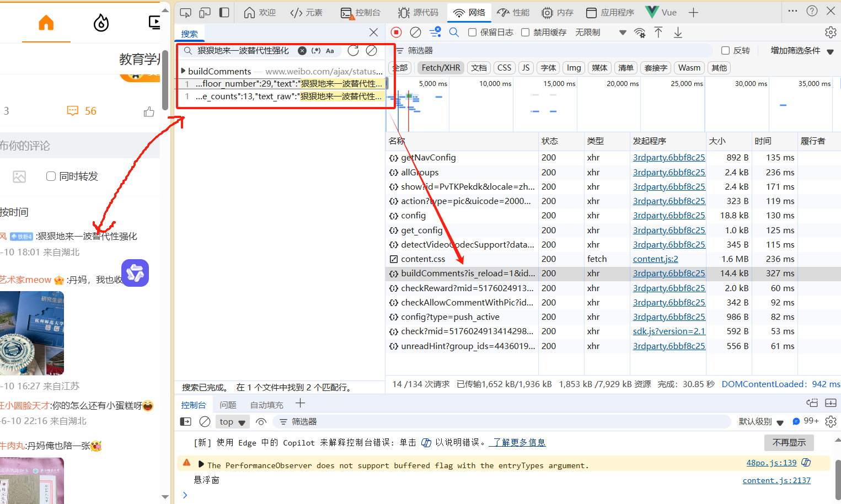Click the network timeline overview
This screenshot has height=504, width=841.
coord(613,105)
